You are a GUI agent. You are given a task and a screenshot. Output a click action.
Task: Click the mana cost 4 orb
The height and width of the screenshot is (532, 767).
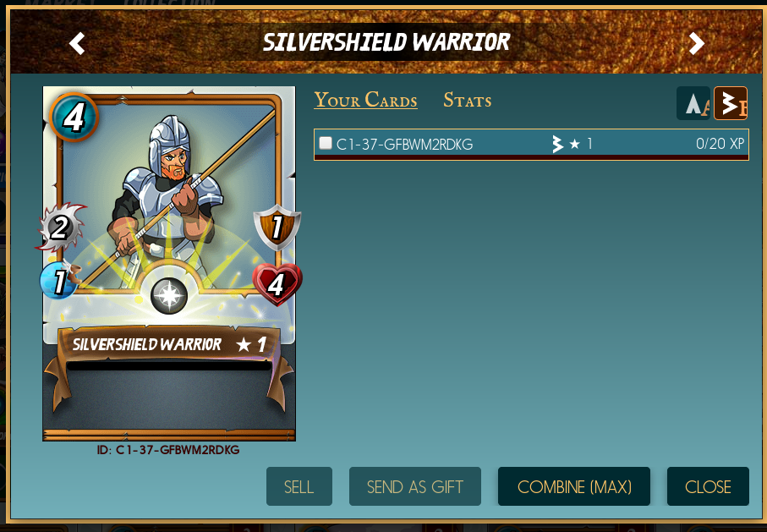(x=74, y=117)
